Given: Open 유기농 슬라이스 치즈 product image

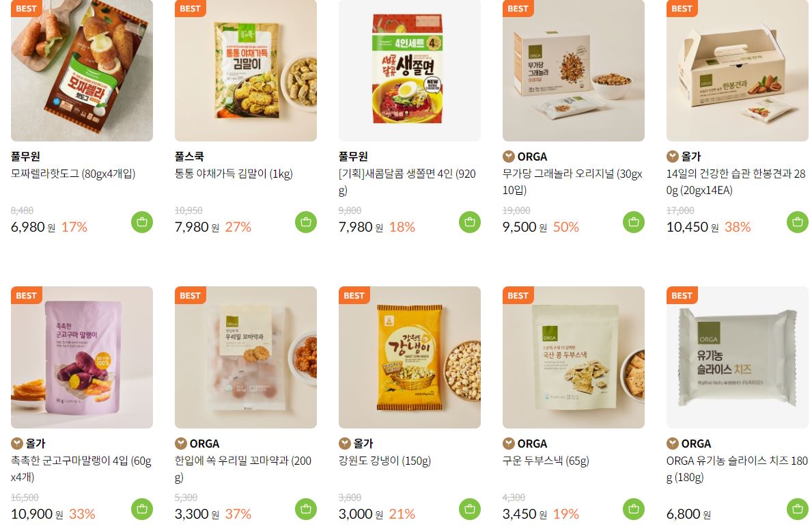Looking at the screenshot, I should pos(738,357).
